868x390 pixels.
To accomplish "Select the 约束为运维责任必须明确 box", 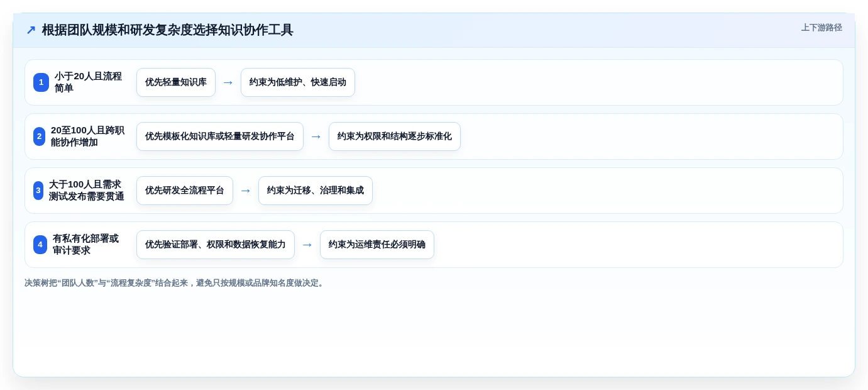I will [377, 245].
